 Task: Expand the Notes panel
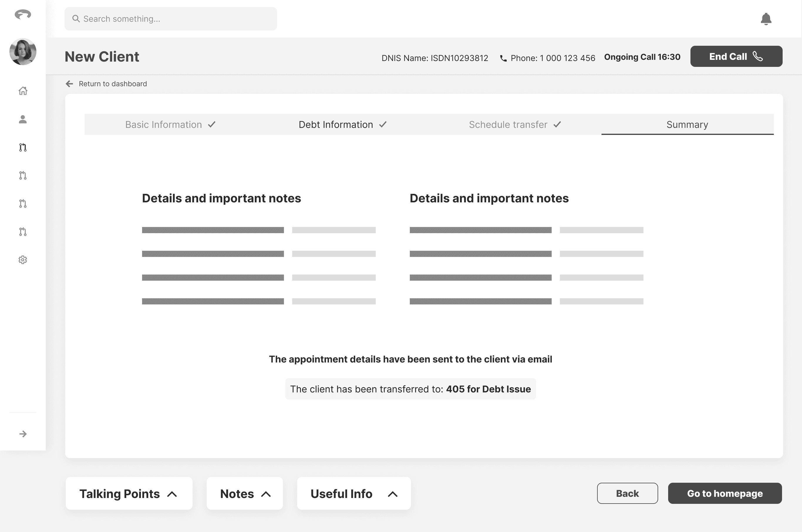tap(245, 493)
